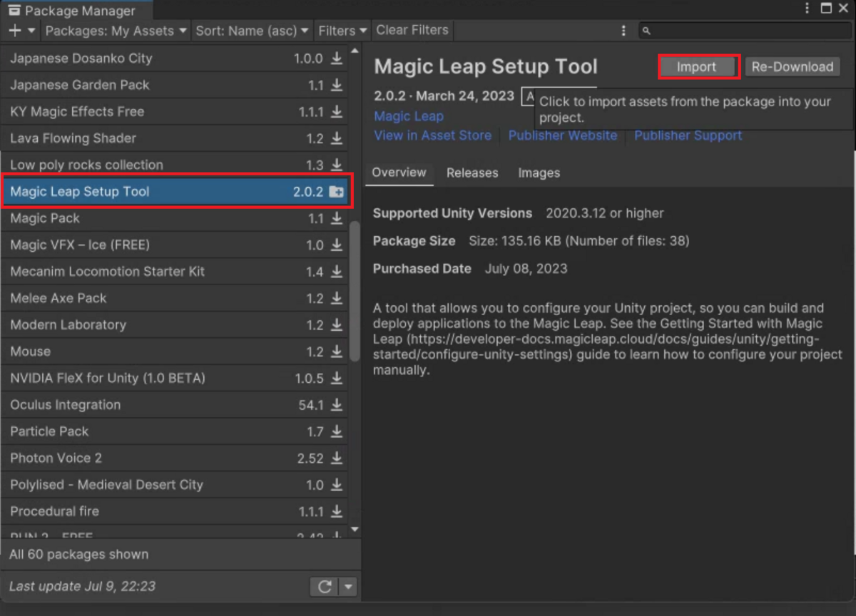
Task: Expand the Filters dropdown
Action: pyautogui.click(x=342, y=31)
